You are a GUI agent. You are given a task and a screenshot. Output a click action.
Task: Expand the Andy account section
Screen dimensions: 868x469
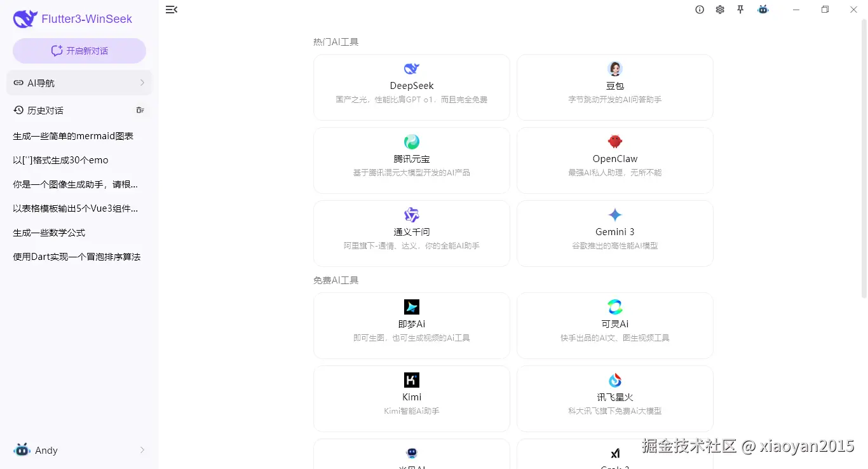click(79, 451)
